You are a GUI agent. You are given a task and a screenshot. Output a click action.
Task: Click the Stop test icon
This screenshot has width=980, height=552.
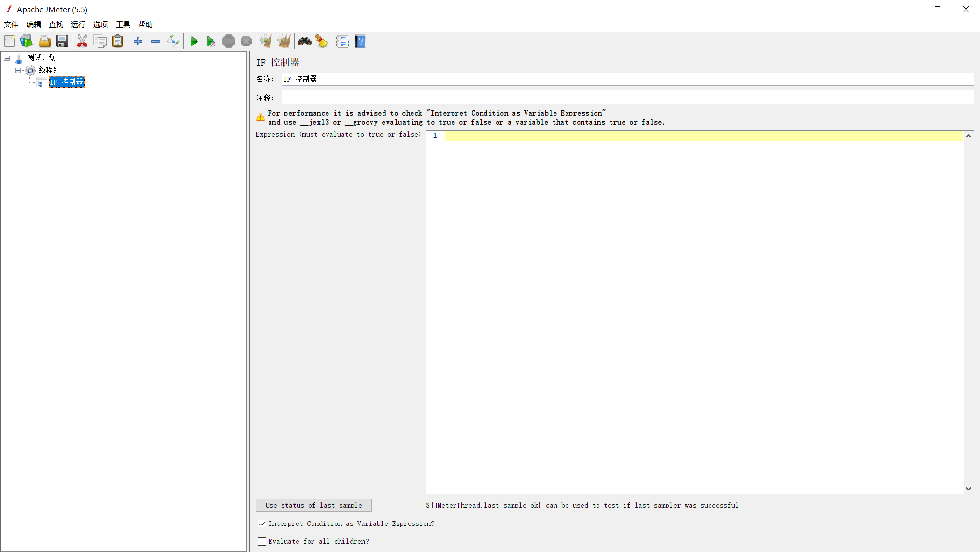tap(228, 42)
